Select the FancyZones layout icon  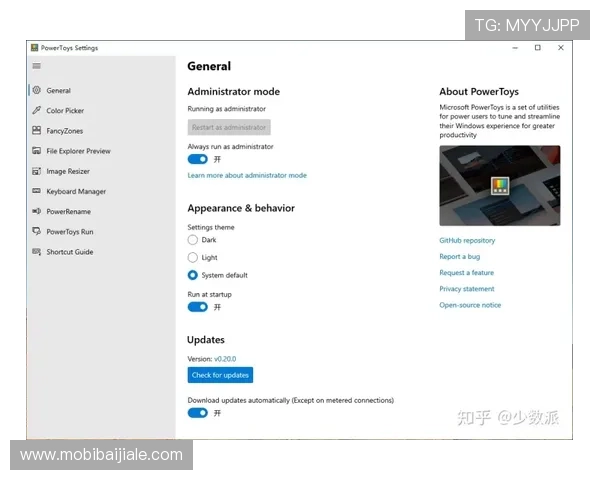[x=37, y=131]
